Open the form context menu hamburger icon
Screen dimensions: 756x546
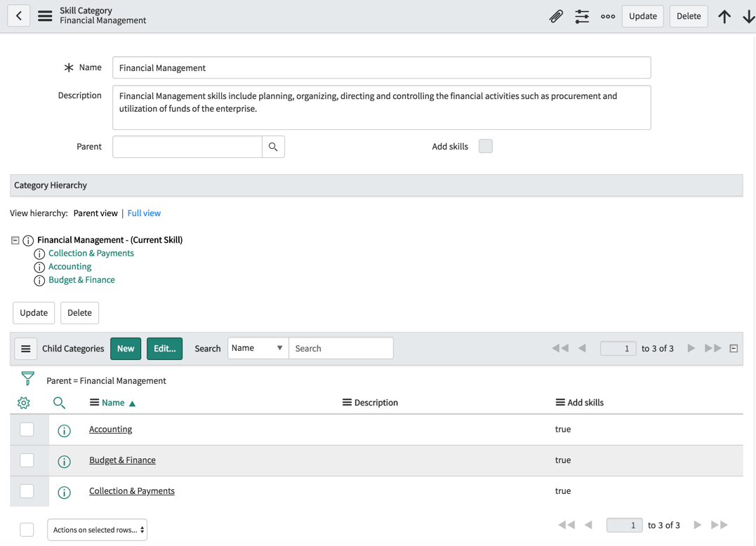45,16
